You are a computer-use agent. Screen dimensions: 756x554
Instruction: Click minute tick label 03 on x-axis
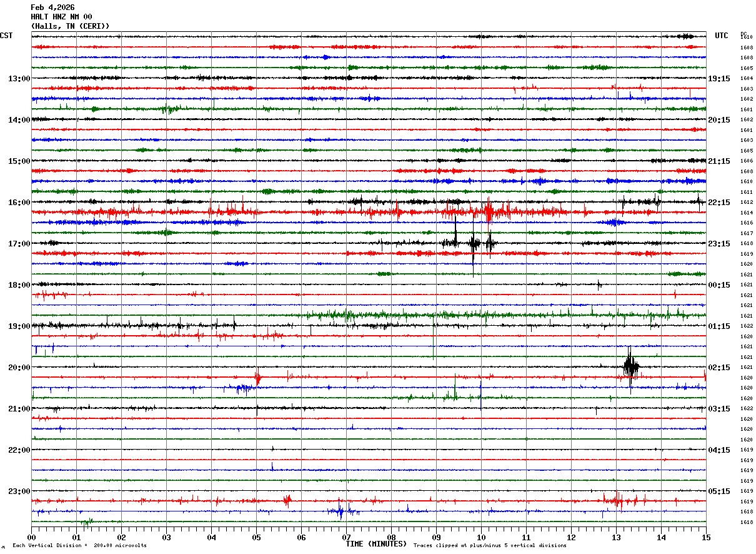pos(167,537)
